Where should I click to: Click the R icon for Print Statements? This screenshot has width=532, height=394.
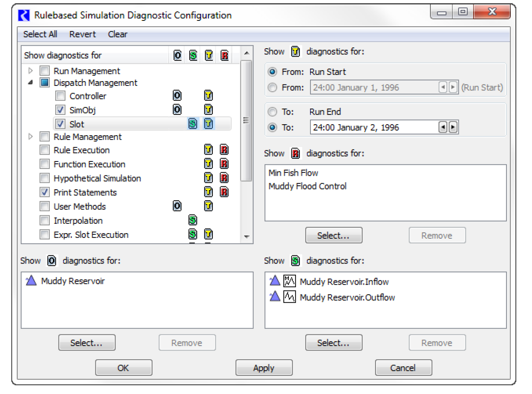pos(224,192)
